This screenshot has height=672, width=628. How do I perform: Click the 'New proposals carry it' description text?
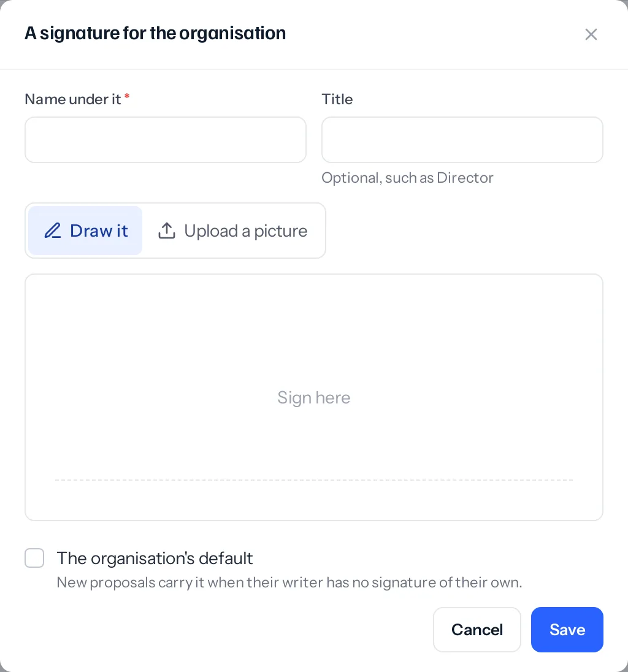(x=289, y=582)
